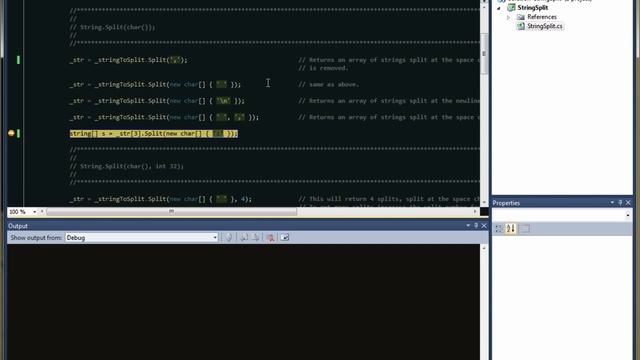
Task: Click the highlighted 'string[] s = _str[3].Split' line
Action: [153, 133]
